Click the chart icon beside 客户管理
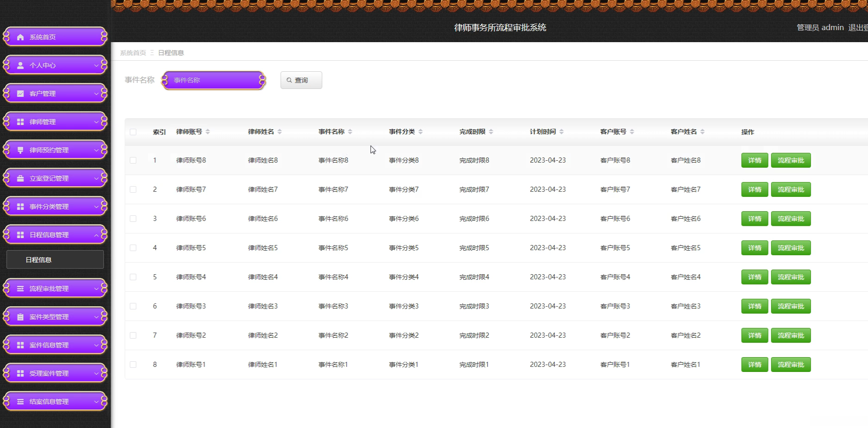This screenshot has height=428, width=868. 20,94
